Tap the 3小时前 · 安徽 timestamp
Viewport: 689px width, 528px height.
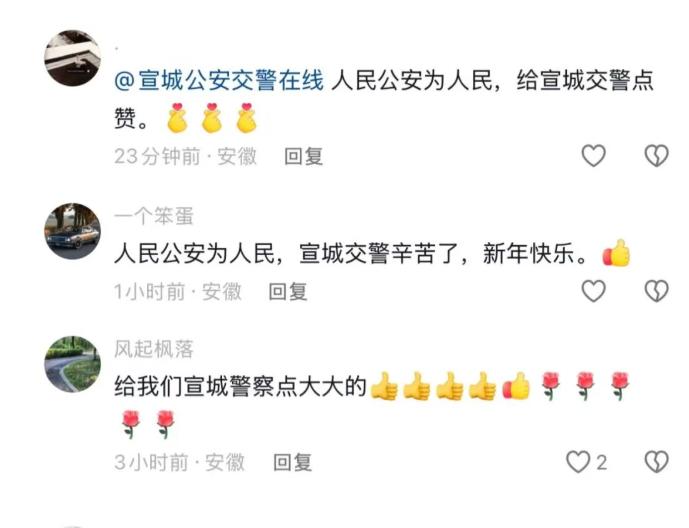(x=179, y=463)
